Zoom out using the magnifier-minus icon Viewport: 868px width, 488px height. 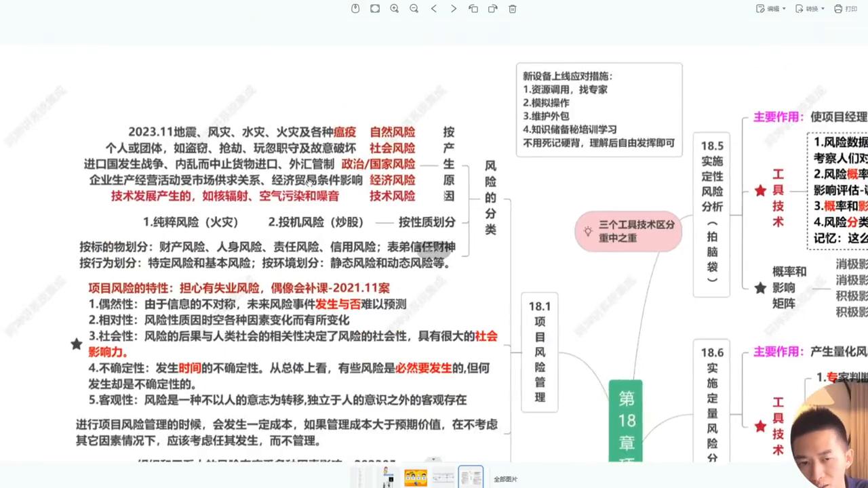click(414, 9)
